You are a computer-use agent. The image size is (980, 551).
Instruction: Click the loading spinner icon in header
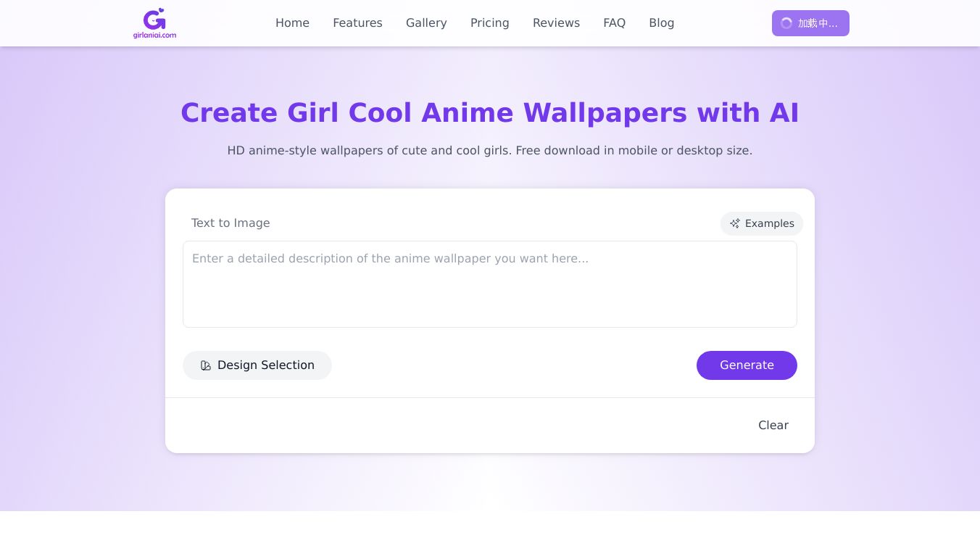tap(786, 23)
